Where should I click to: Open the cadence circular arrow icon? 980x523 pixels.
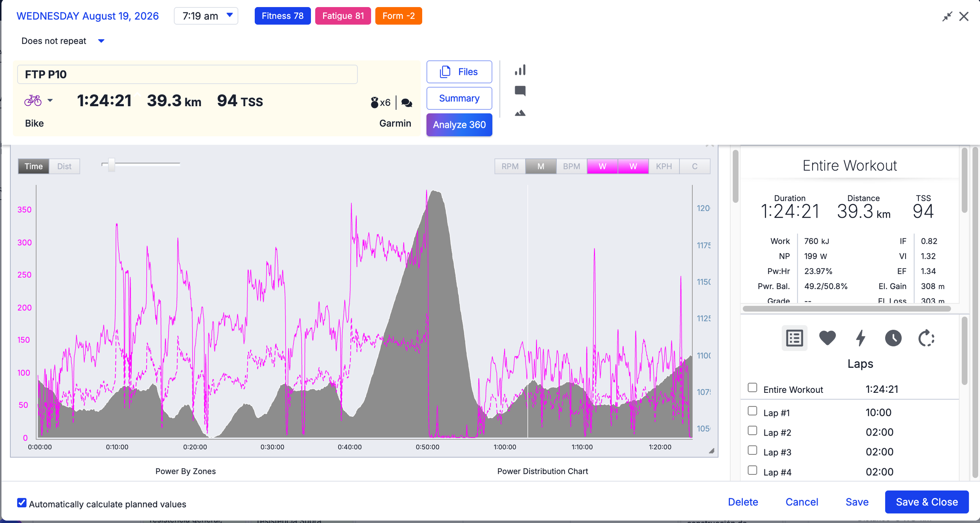coord(926,338)
